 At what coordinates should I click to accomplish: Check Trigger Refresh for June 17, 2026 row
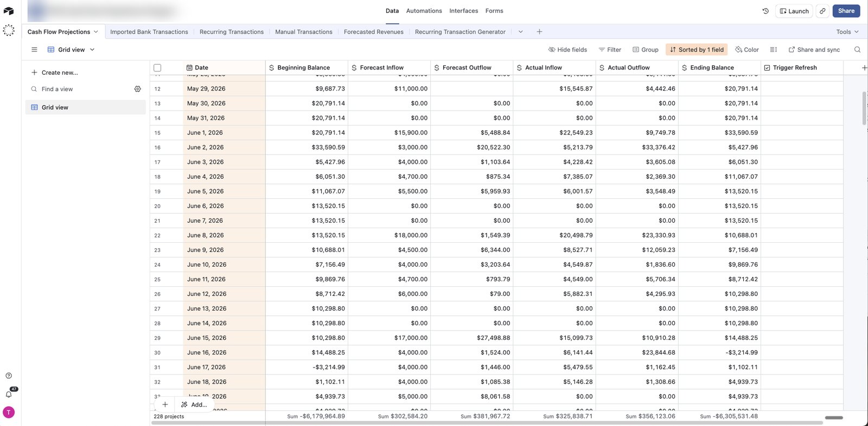[x=802, y=367]
